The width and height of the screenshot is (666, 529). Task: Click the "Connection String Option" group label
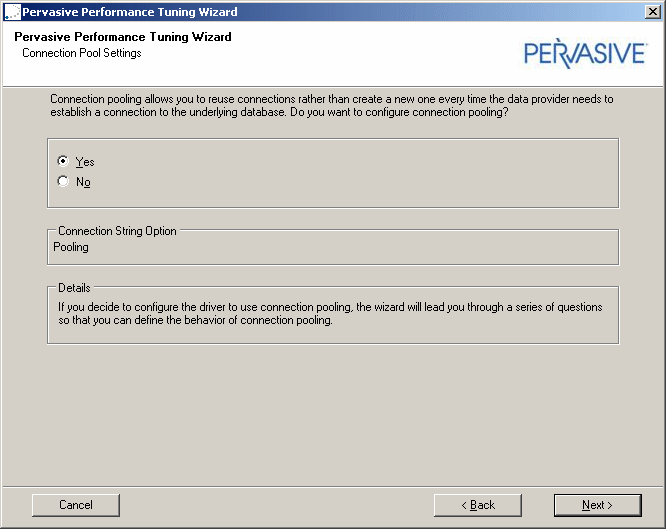[117, 231]
